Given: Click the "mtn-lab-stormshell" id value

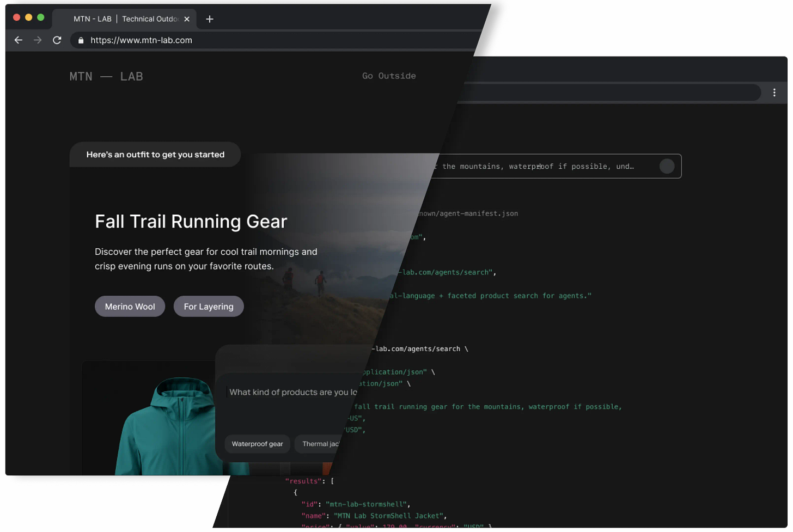Looking at the screenshot, I should [x=367, y=504].
